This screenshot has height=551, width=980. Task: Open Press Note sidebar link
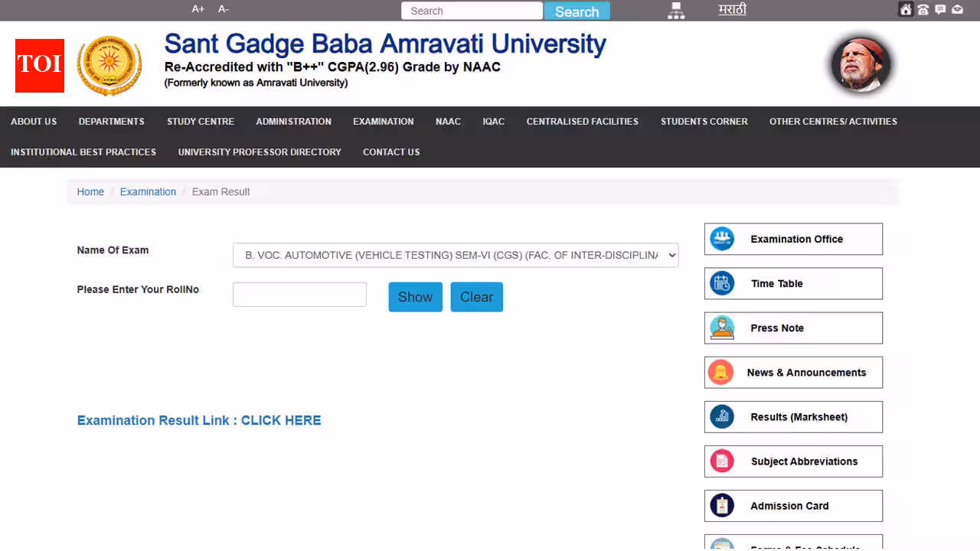point(793,328)
